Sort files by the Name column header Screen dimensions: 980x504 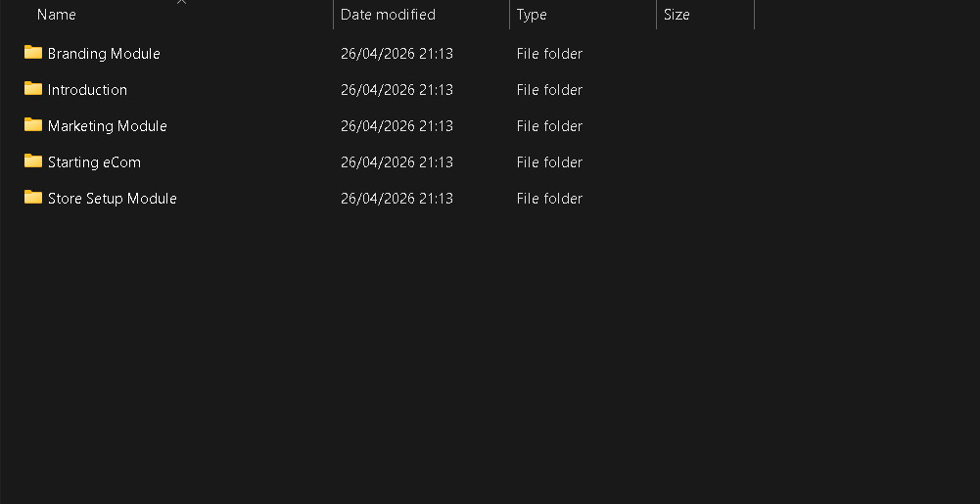click(57, 15)
